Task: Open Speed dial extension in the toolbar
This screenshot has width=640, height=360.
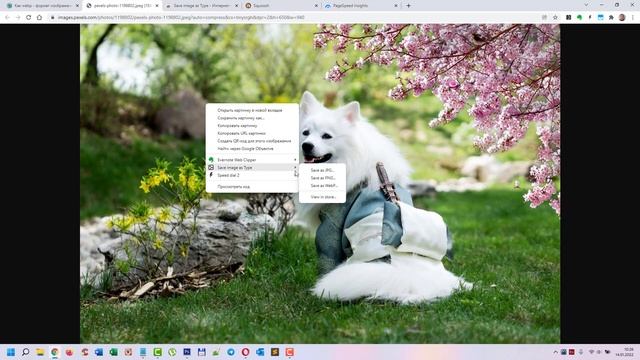Action: click(x=590, y=18)
